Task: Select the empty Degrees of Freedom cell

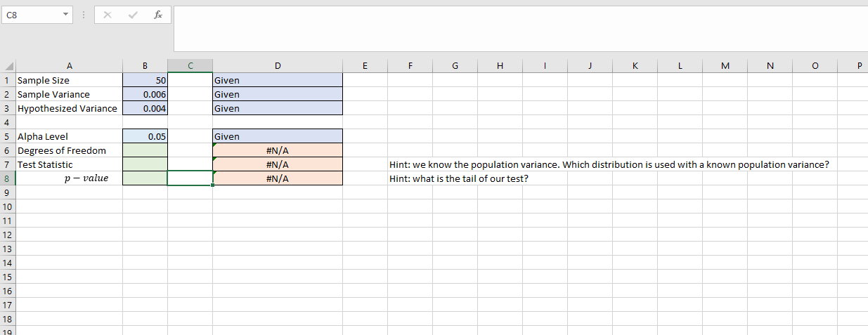Action: point(145,150)
